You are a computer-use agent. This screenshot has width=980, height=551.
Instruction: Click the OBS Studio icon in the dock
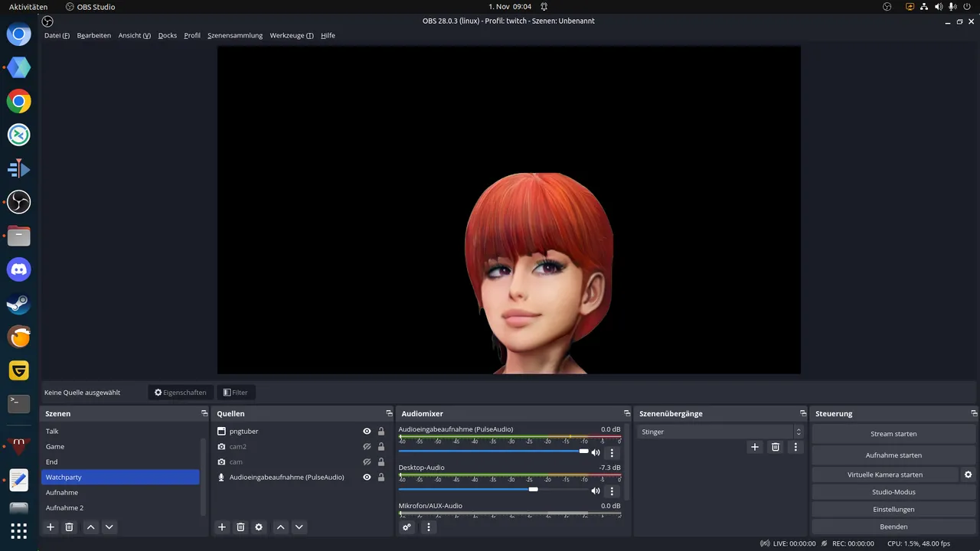(18, 202)
